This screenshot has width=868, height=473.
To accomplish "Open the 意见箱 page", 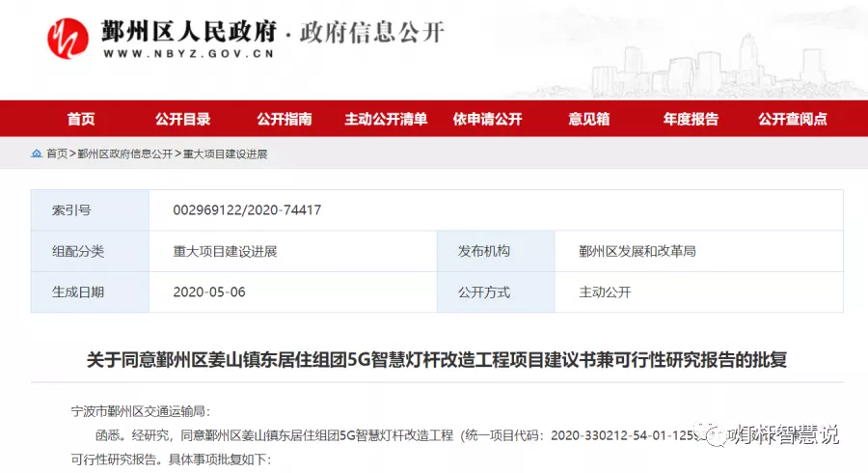I will click(588, 119).
